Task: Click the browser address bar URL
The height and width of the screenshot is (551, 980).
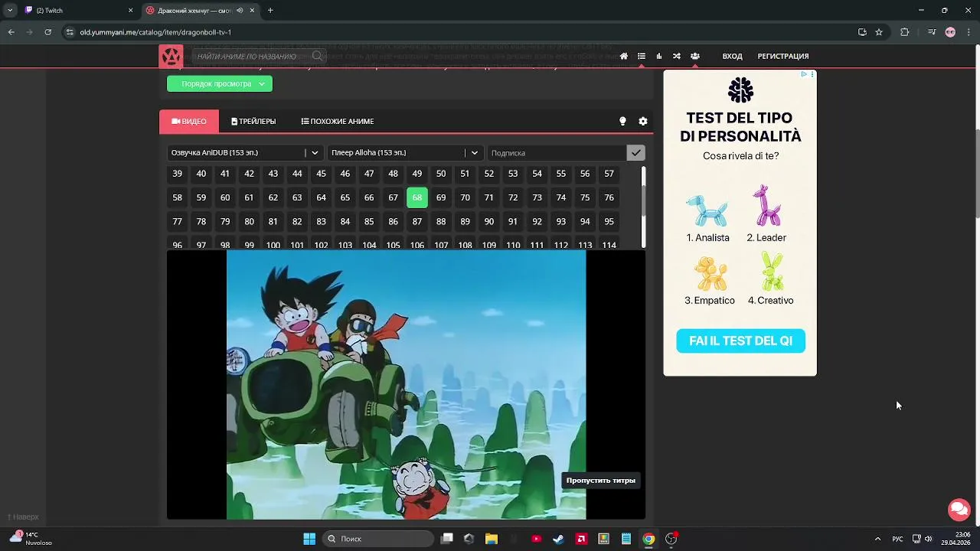Action: coord(155,32)
